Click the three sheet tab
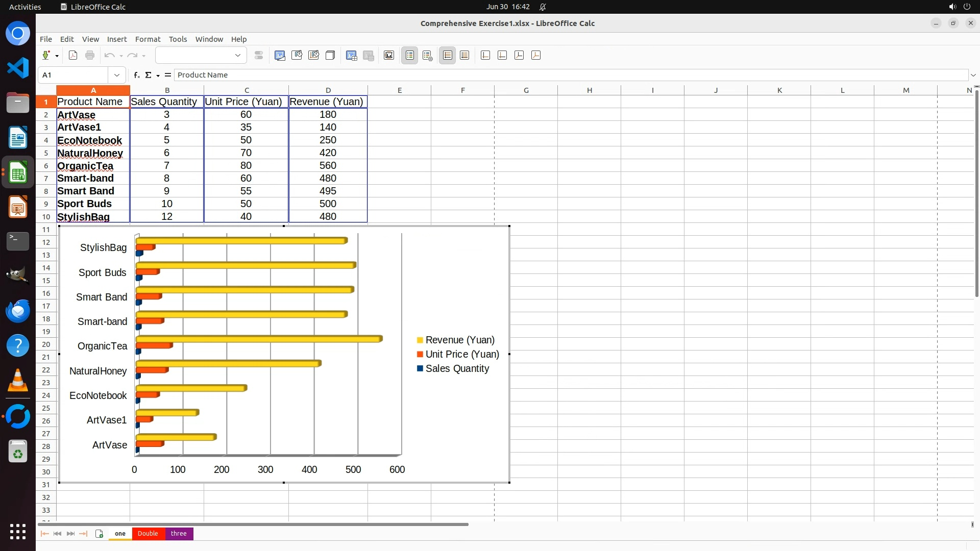 tap(179, 534)
